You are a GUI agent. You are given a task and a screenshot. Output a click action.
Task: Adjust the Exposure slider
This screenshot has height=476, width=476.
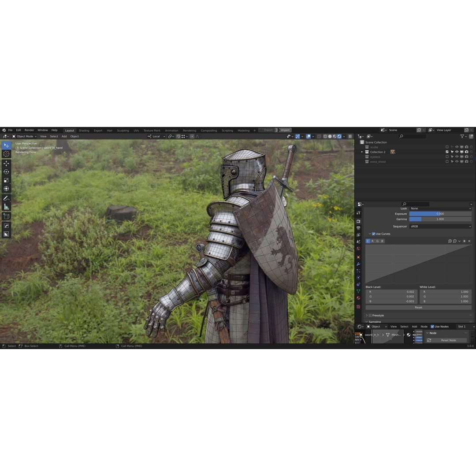point(440,214)
